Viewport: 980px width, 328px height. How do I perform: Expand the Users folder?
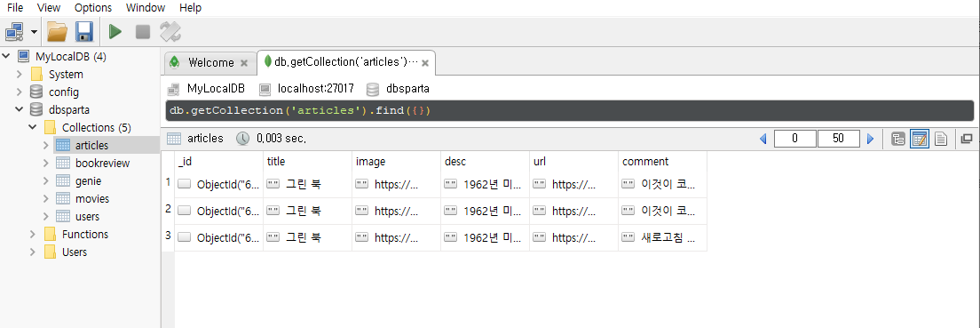pyautogui.click(x=33, y=252)
